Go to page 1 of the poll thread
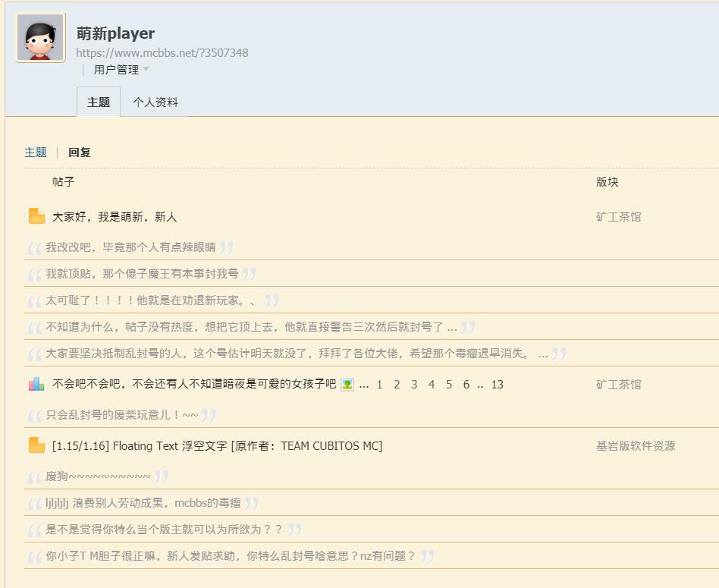Viewport: 719px width, 588px height. (380, 385)
